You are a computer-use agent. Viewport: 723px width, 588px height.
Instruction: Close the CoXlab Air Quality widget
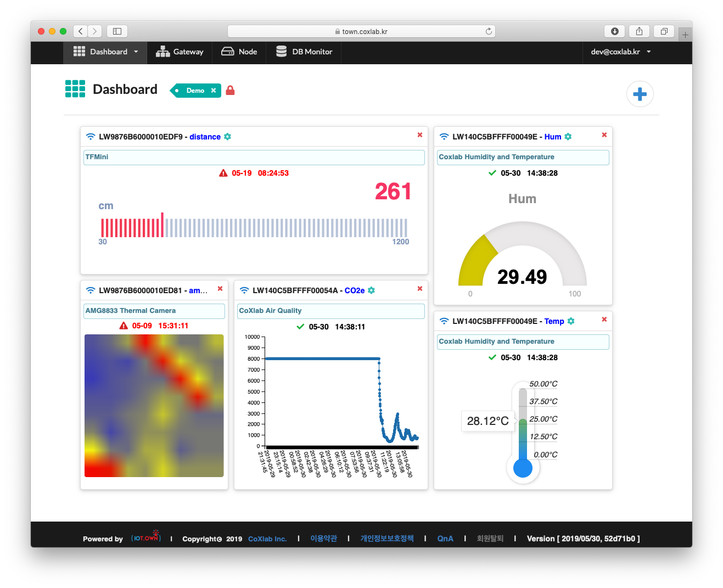tap(420, 289)
